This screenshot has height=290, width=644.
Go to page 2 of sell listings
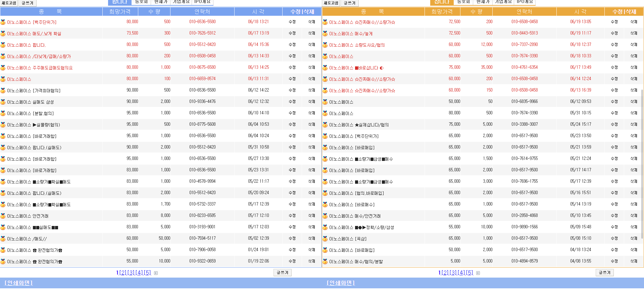point(123,273)
